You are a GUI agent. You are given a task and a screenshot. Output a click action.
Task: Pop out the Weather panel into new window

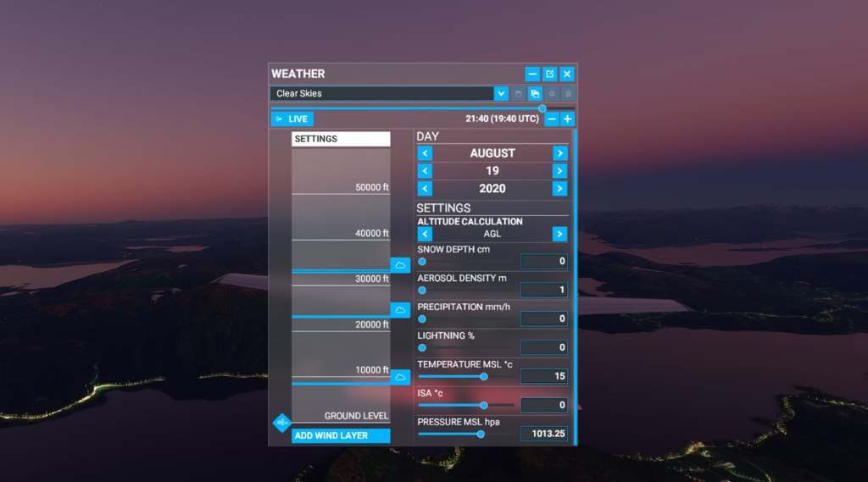coord(549,75)
